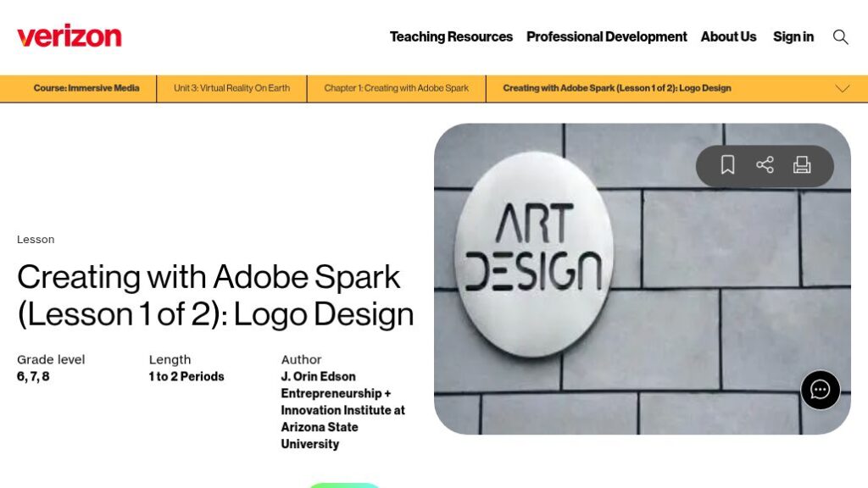Click Sign in

pos(793,37)
